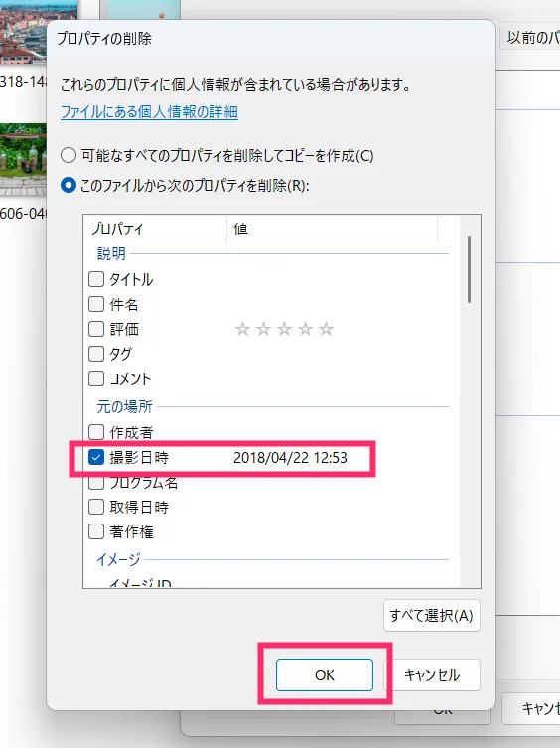The image size is (560, 748).
Task: Check the タイトル checkbox
Action: tap(96, 279)
